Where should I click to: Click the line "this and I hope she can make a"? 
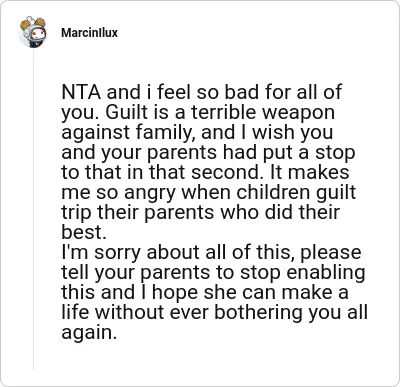(205, 292)
